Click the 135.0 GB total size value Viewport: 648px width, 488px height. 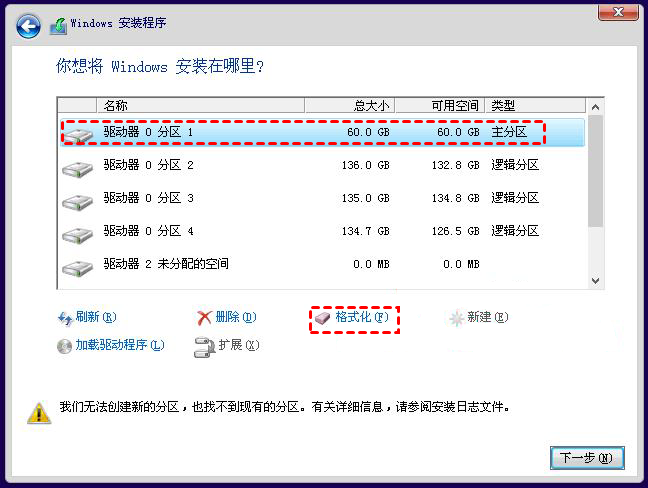(365, 198)
